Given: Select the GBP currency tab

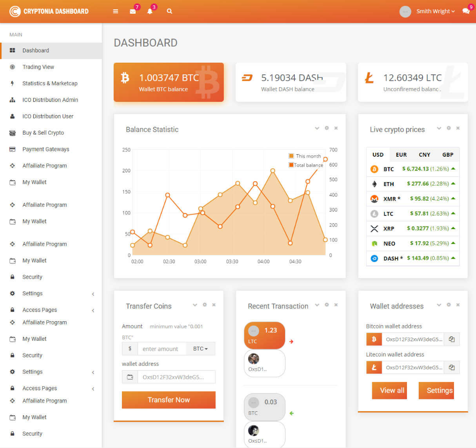Looking at the screenshot, I should click(448, 155).
